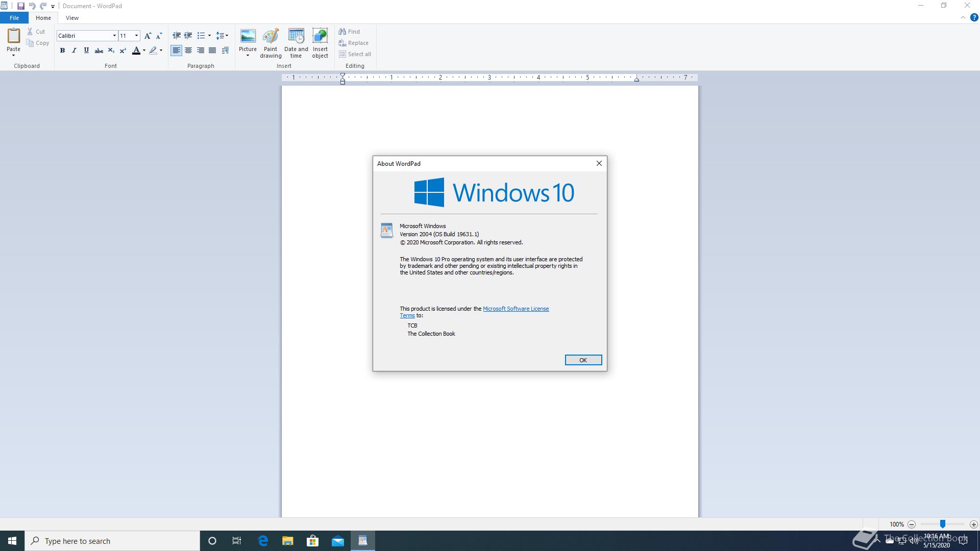The image size is (980, 551).
Task: Toggle Underline formatting
Action: point(86,51)
